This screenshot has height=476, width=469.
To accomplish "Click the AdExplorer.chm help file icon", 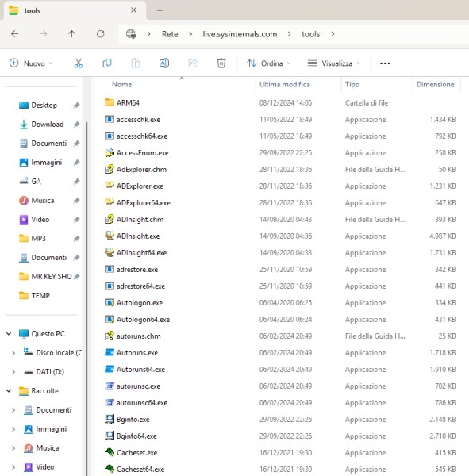I will click(110, 169).
